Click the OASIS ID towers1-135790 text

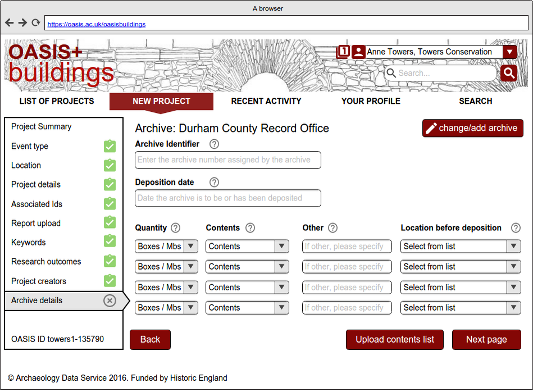[x=57, y=339]
